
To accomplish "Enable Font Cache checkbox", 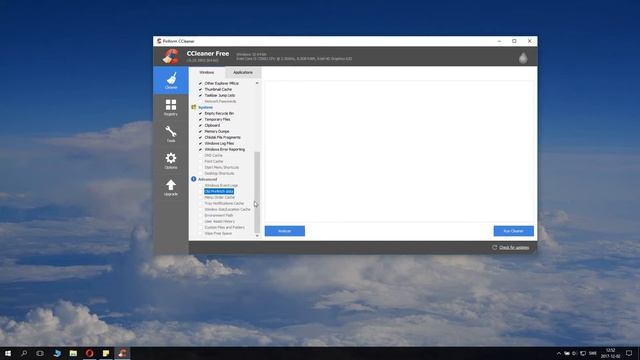I will point(200,161).
